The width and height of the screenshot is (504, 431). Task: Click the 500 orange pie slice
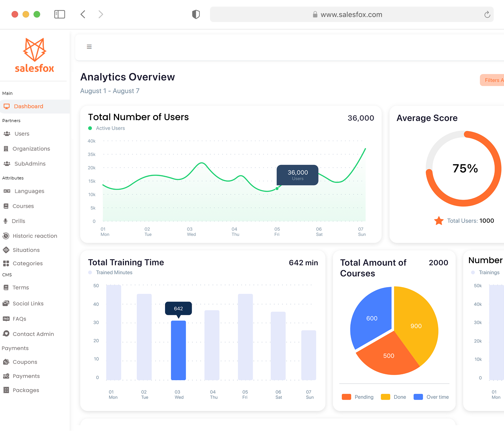(389, 355)
